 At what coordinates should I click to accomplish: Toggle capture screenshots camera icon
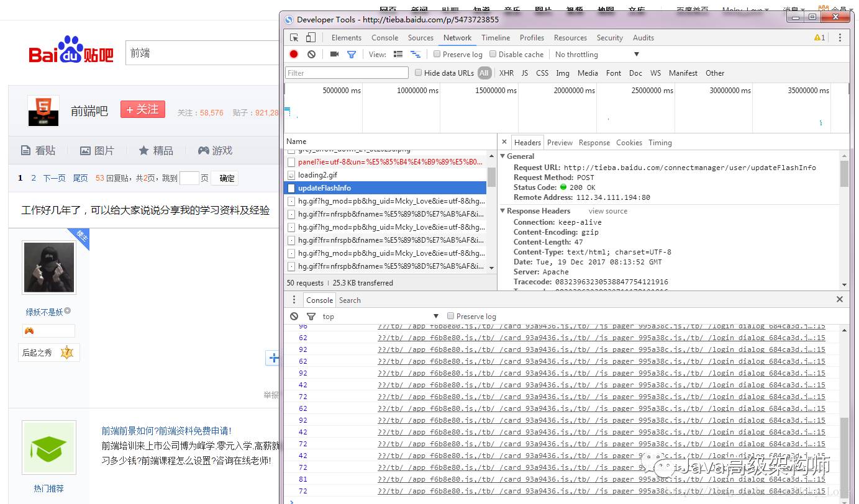point(334,55)
